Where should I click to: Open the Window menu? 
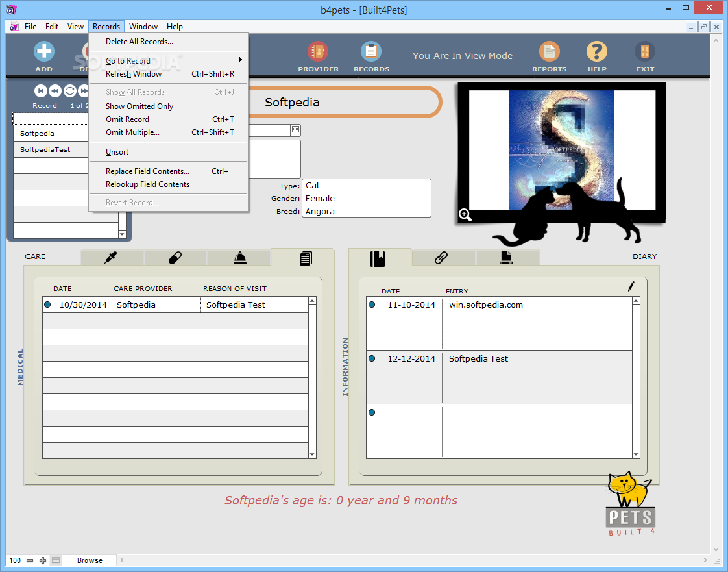pos(143,27)
